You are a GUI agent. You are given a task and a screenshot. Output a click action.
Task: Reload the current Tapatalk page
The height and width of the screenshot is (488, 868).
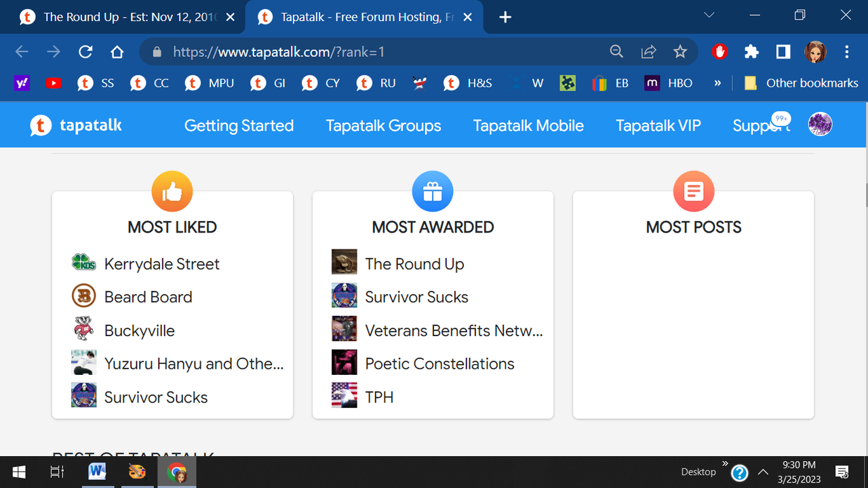click(x=85, y=52)
